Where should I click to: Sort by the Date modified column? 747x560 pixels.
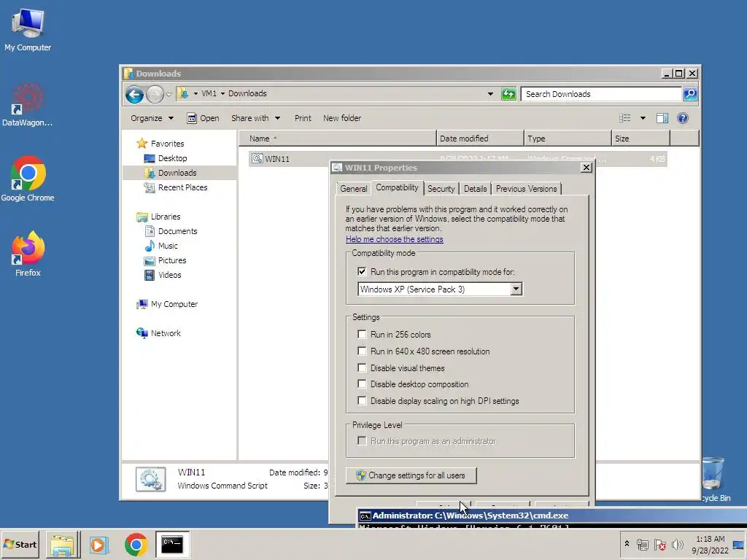(x=480, y=139)
